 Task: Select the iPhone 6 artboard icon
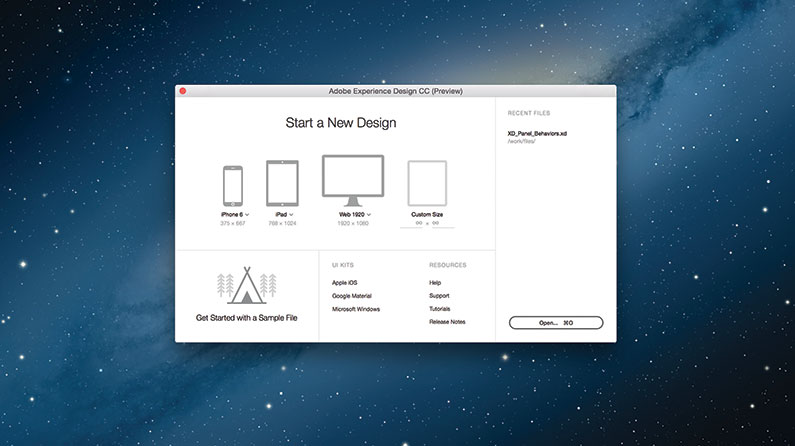233,186
